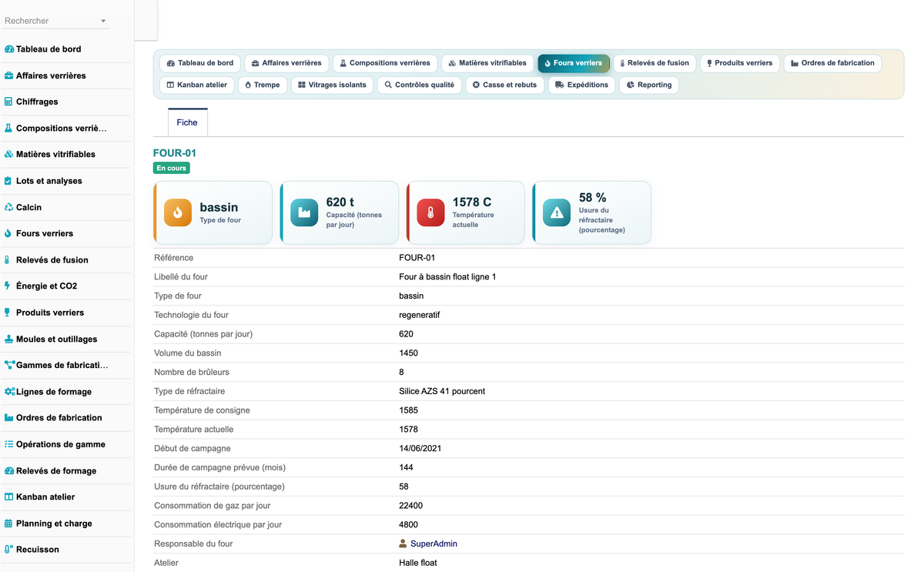Select the active Fours verriers top button
Image resolution: width=924 pixels, height=572 pixels.
click(574, 63)
